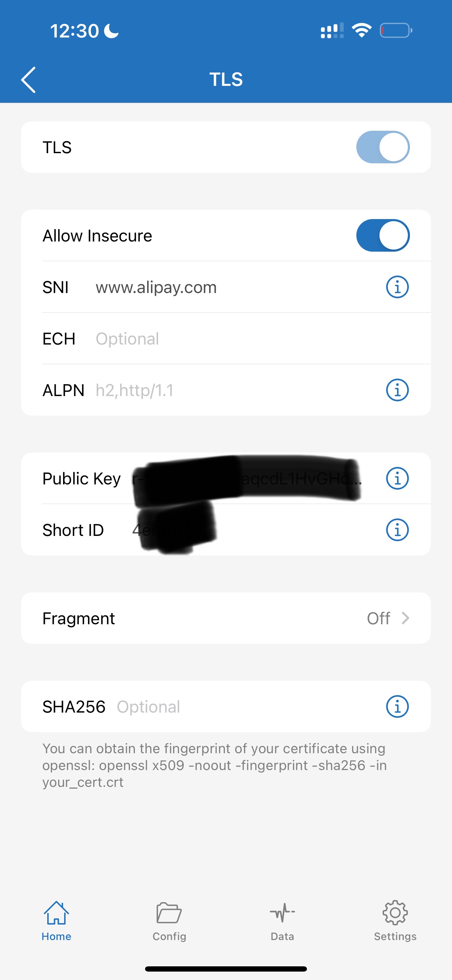Tap the back arrow in header
The width and height of the screenshot is (452, 980).
tap(28, 80)
